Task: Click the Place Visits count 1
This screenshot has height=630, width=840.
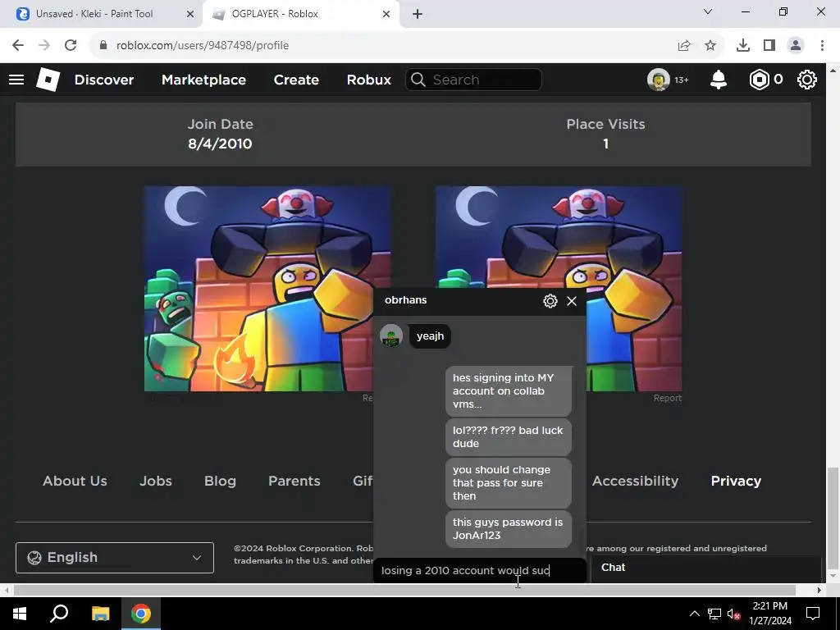Action: tap(606, 144)
